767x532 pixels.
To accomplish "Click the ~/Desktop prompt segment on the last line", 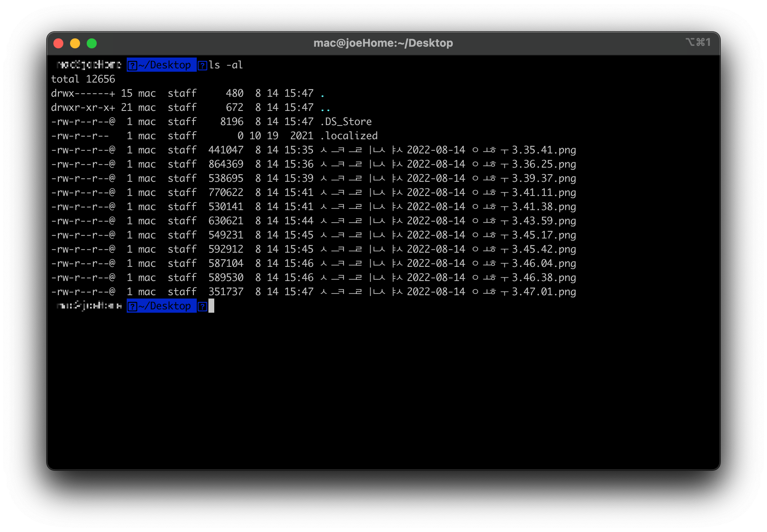I will click(x=161, y=306).
